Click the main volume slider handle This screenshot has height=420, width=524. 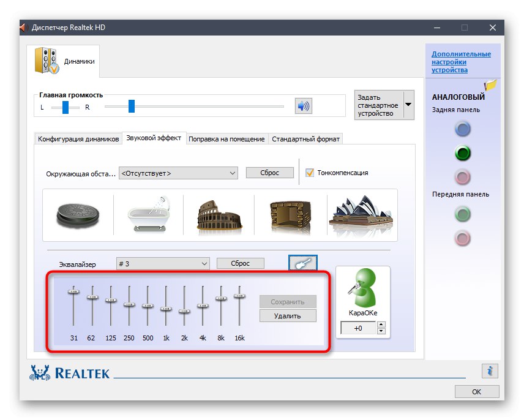pyautogui.click(x=132, y=107)
